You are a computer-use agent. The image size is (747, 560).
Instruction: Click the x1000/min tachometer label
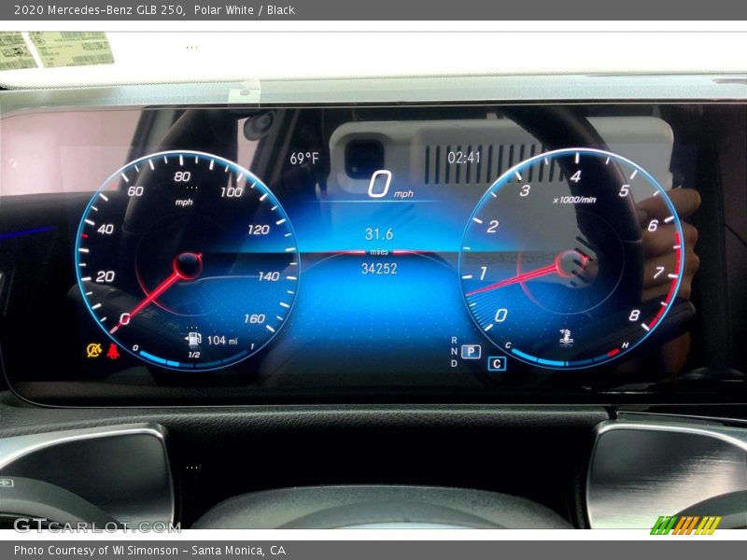click(x=574, y=200)
